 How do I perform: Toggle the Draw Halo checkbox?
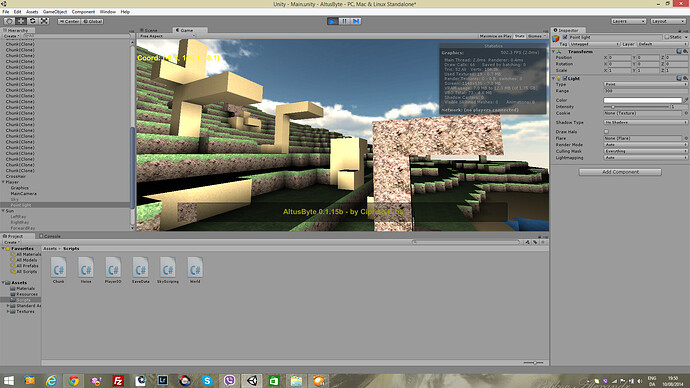click(606, 132)
